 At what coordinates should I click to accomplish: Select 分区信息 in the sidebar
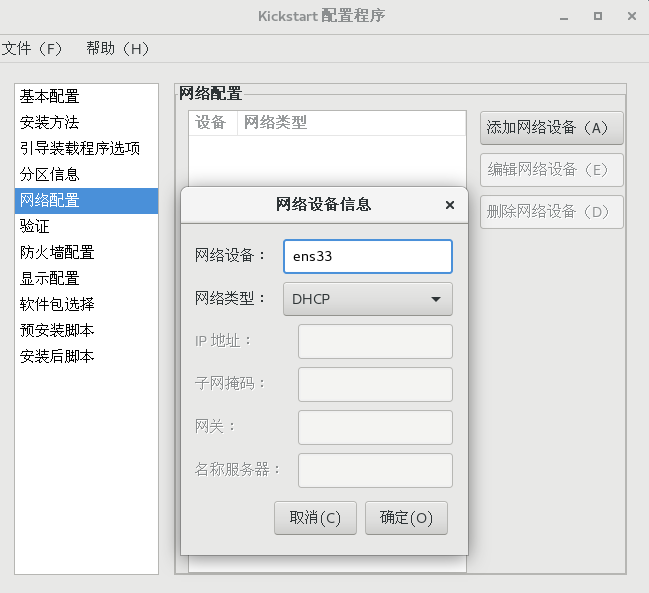tap(87, 175)
